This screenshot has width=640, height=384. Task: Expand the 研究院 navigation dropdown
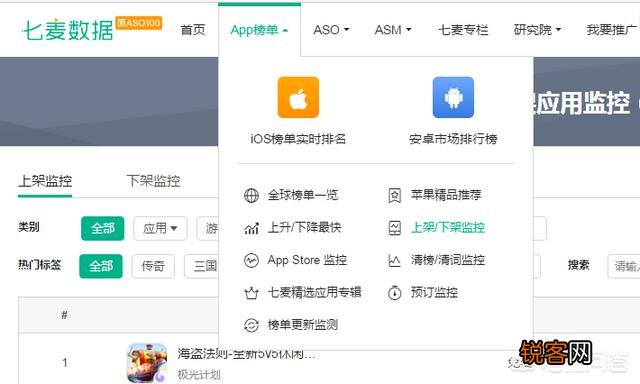pos(537,30)
